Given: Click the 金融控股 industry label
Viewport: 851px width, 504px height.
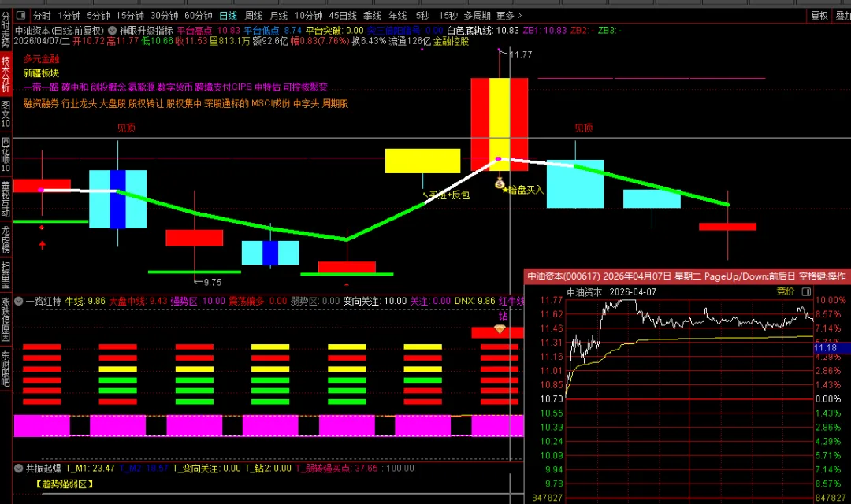Looking at the screenshot, I should pos(451,41).
